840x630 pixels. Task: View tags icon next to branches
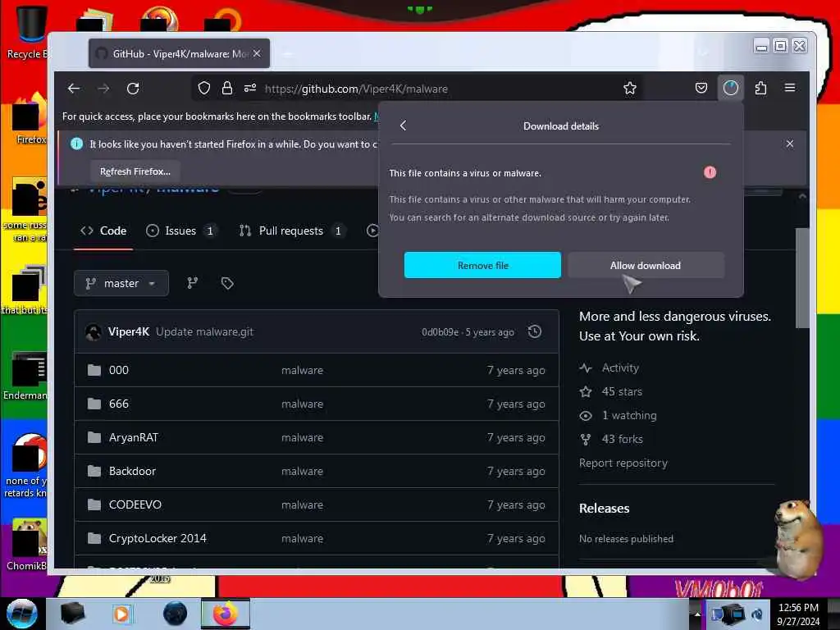click(227, 283)
